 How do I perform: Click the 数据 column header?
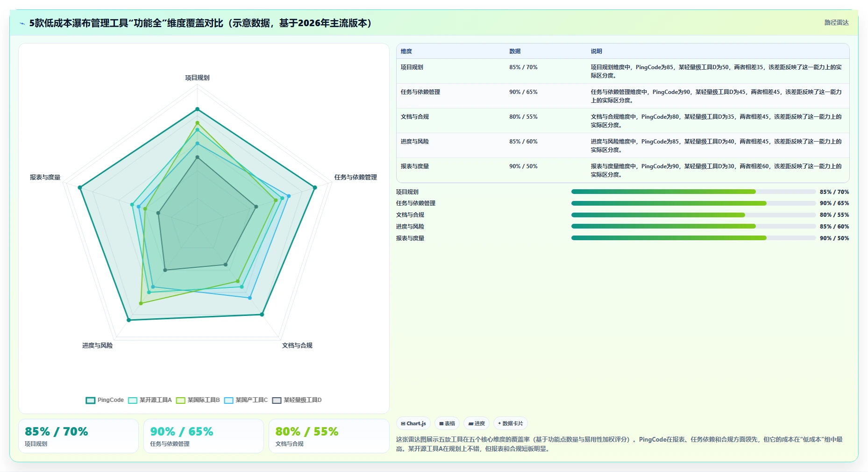515,51
